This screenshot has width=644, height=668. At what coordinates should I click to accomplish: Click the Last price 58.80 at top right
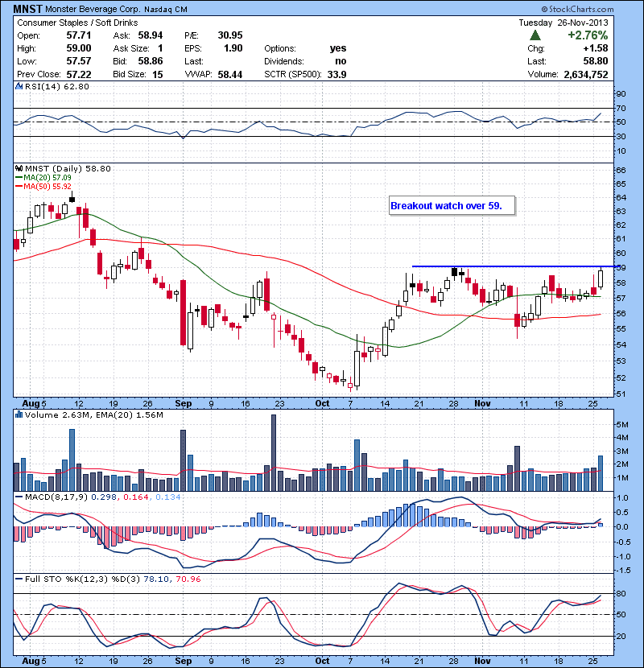[596, 61]
